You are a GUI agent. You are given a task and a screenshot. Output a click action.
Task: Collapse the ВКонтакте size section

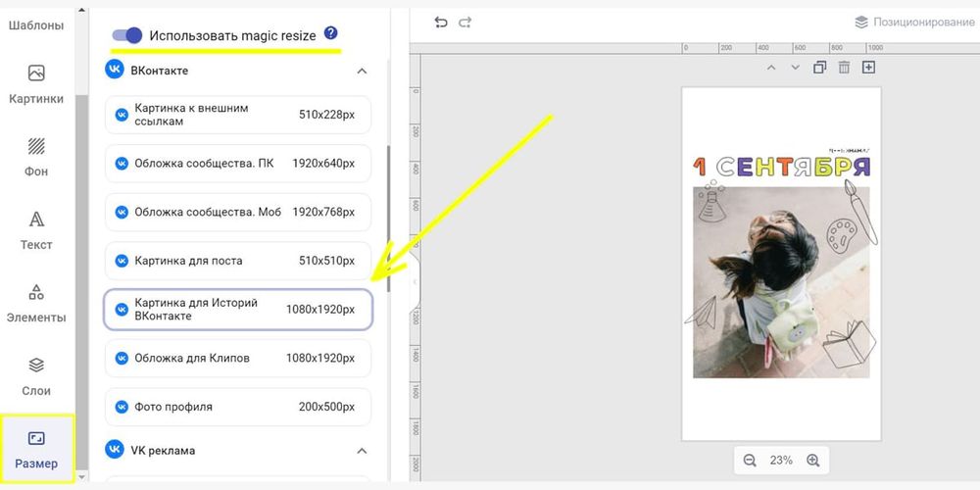coord(362,71)
